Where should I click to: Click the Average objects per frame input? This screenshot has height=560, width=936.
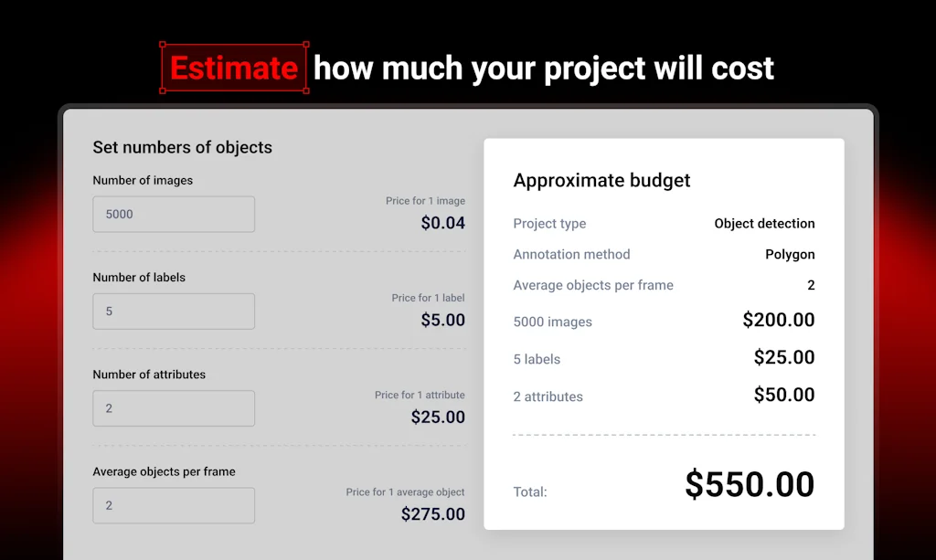[x=173, y=505]
